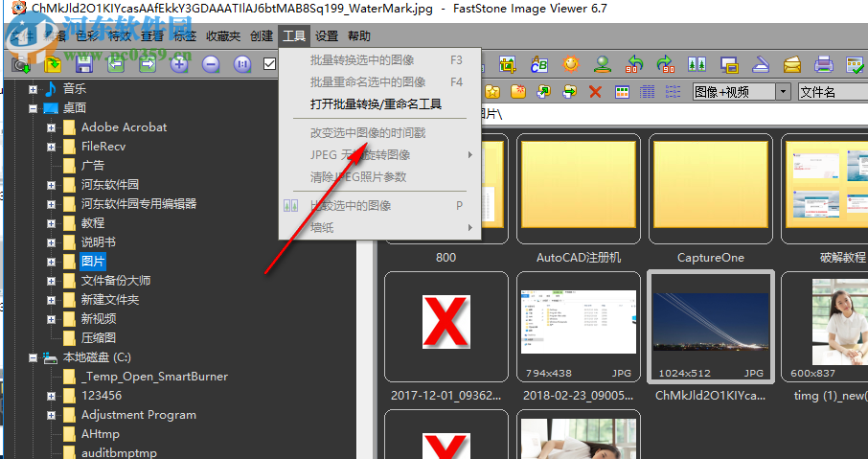This screenshot has height=459, width=868.
Task: Select the 2017-12-01_09362 broken image thumbnail
Action: pos(446,327)
